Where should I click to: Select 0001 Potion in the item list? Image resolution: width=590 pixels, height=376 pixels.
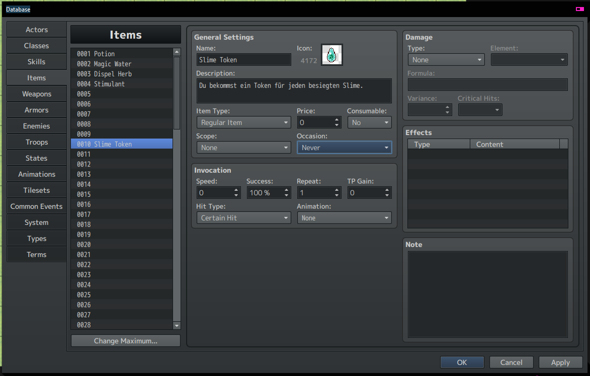[122, 54]
